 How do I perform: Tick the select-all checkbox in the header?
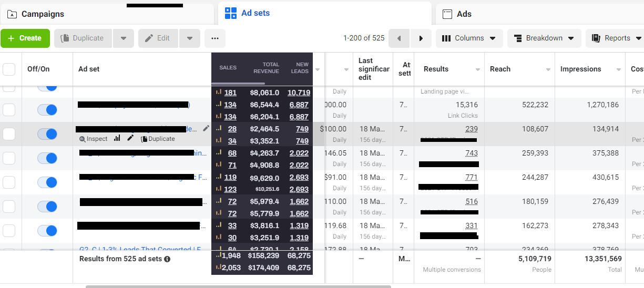[9, 69]
